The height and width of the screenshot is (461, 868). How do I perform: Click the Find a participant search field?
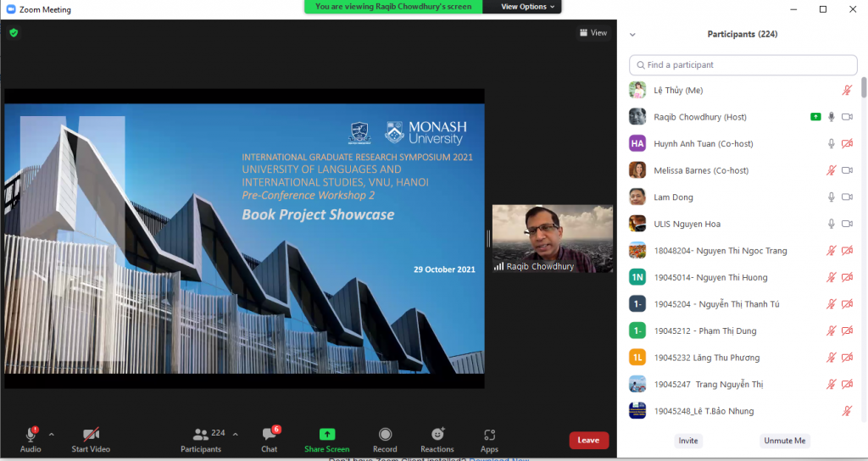click(743, 65)
